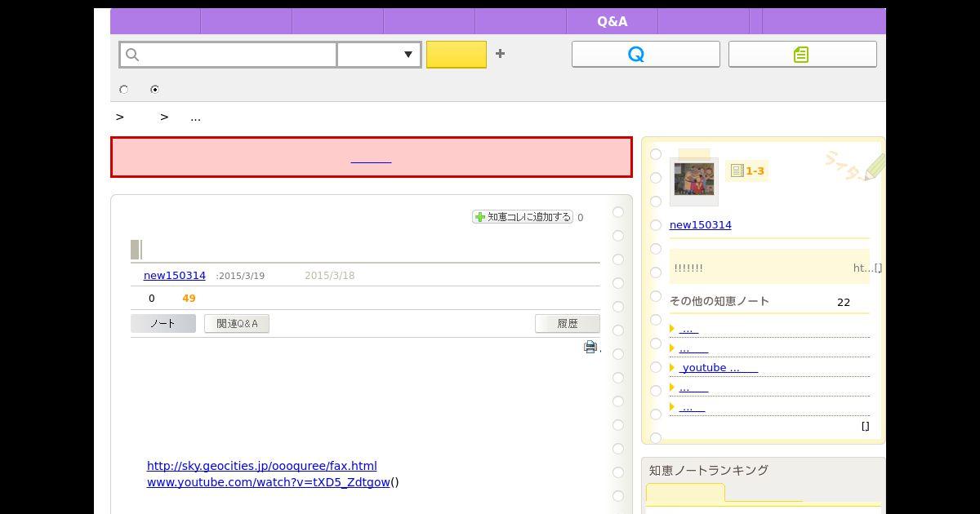Click the 2015/3/18 date text
980x514 pixels.
(330, 276)
